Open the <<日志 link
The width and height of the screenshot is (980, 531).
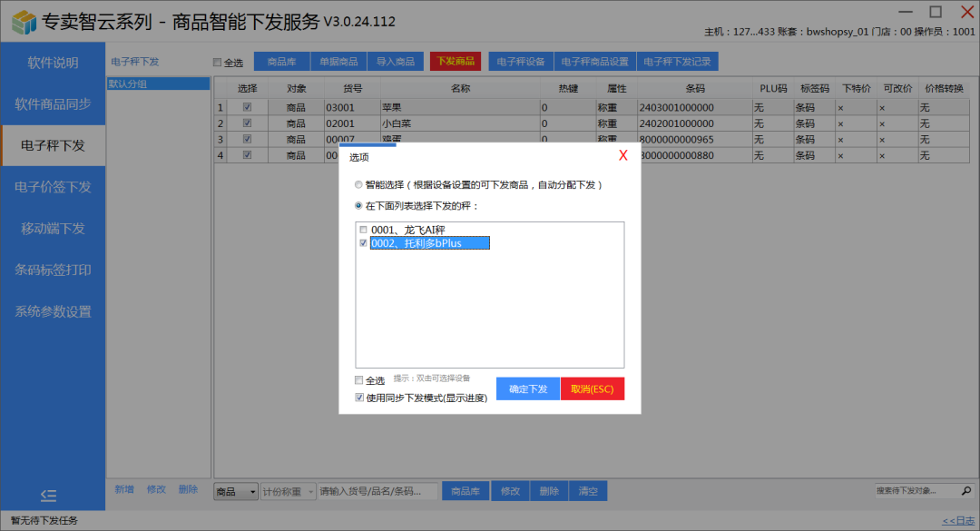(959, 521)
